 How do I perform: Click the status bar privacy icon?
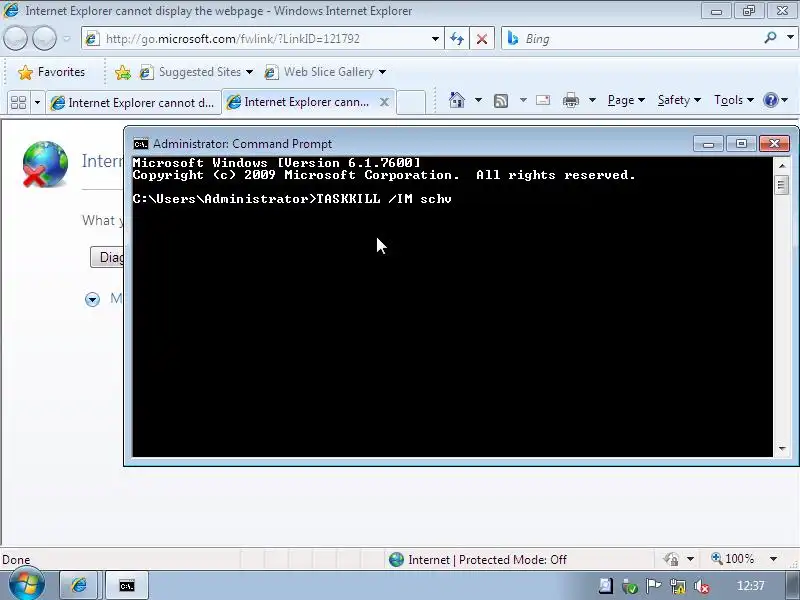coord(671,559)
